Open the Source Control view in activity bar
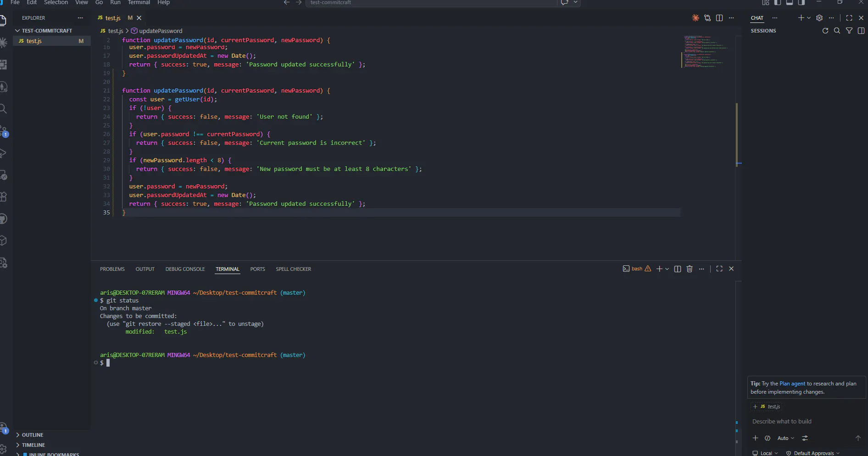868x456 pixels. (x=3, y=131)
